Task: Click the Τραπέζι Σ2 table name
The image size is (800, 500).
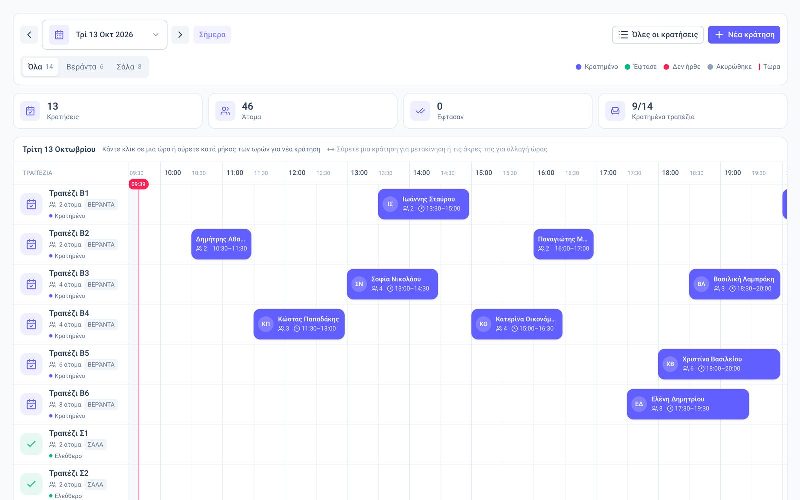Action: tap(68, 473)
